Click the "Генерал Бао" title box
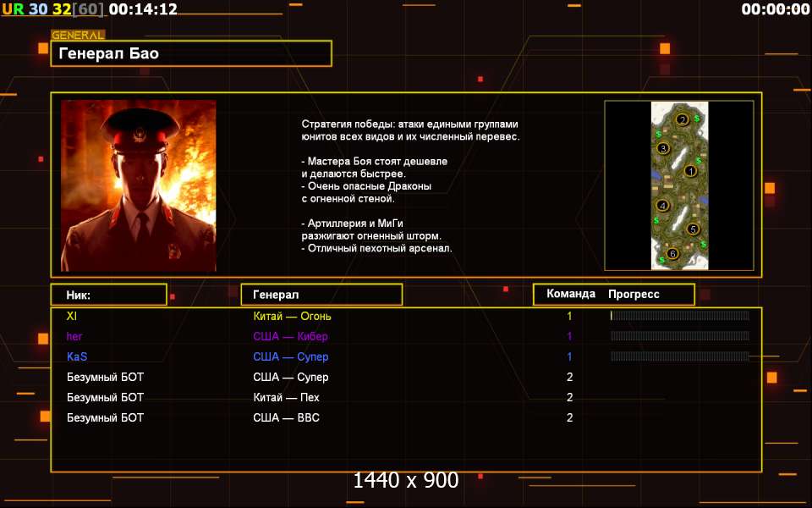The height and width of the screenshot is (508, 812). pos(190,53)
